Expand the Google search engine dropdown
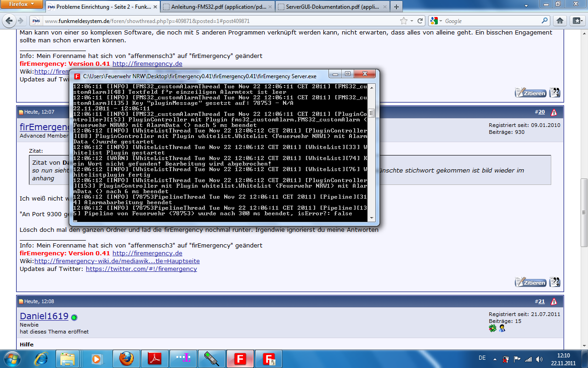 coord(436,21)
